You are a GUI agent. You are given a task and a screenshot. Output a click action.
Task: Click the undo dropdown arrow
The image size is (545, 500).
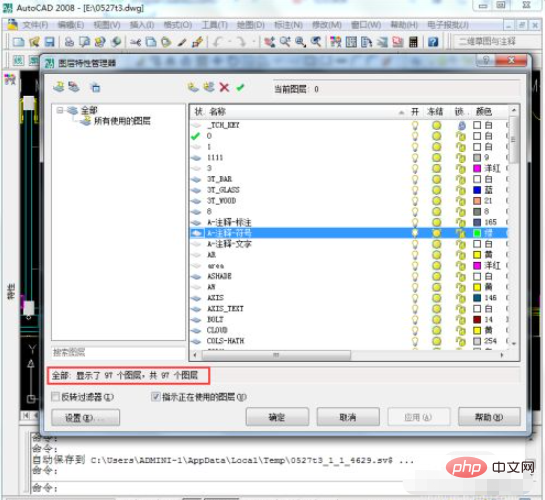[229, 42]
